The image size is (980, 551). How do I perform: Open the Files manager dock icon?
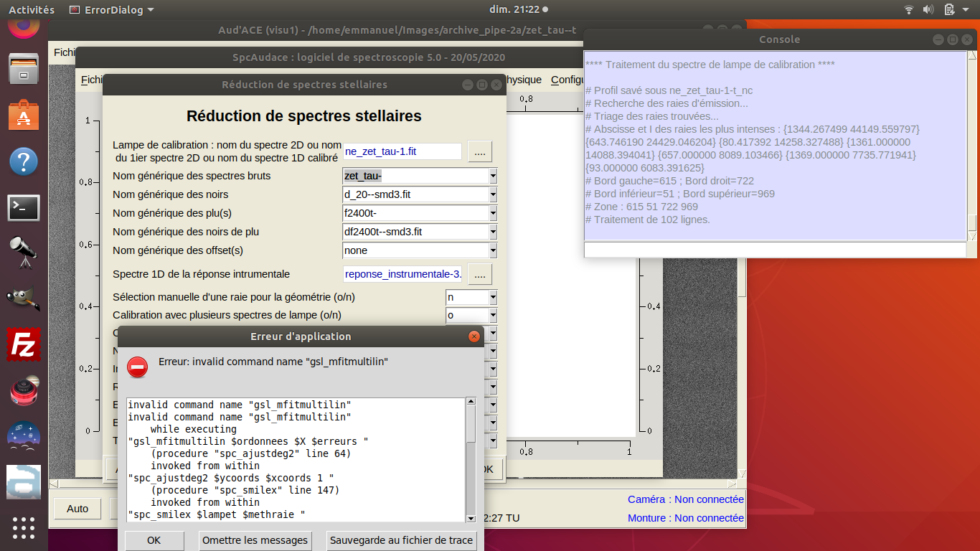pos(24,70)
